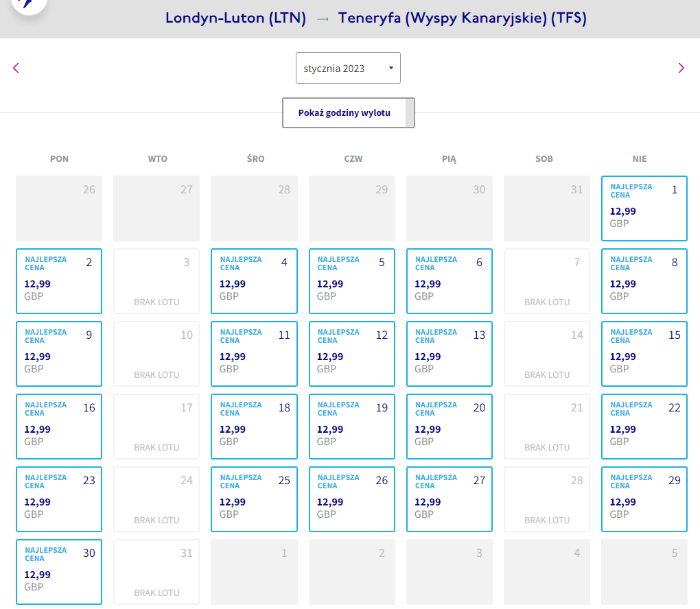The width and height of the screenshot is (700, 609).
Task: Select Thursday January 26 flight price
Action: [x=352, y=499]
